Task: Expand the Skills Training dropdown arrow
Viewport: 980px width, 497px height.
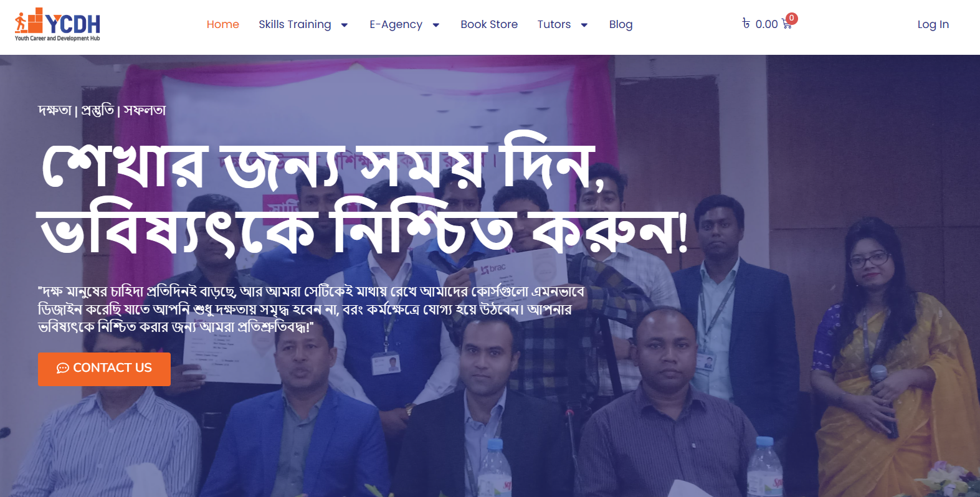Action: (x=344, y=25)
